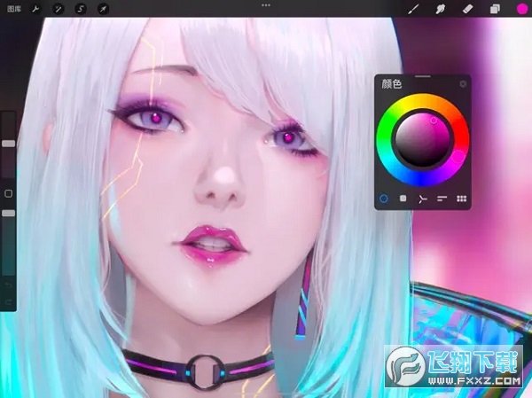532x398 pixels.
Task: Open the Gallery (图库) view
Action: [13, 9]
